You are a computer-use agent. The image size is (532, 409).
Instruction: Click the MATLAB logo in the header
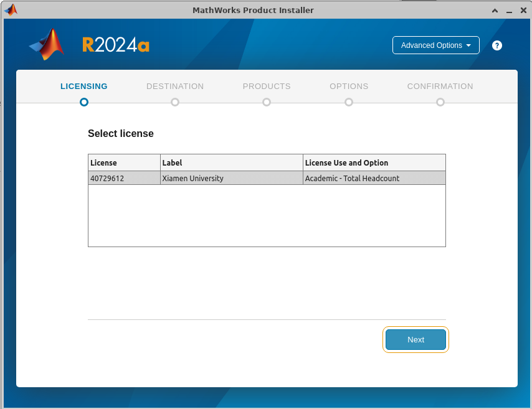click(x=47, y=44)
